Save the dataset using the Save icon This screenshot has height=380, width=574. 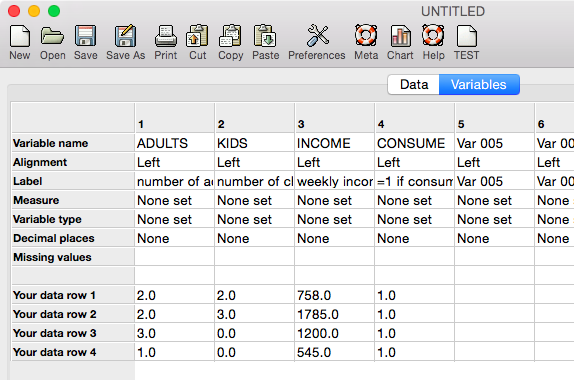point(86,36)
